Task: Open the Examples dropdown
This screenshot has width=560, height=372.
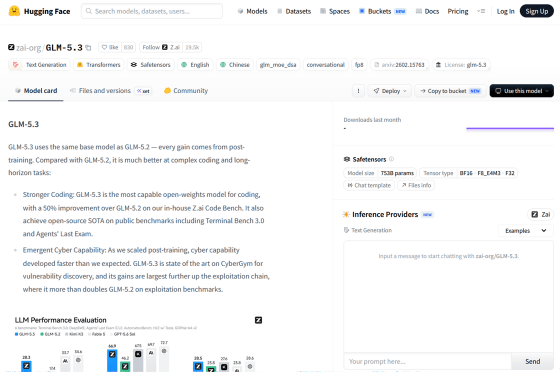Action: (x=525, y=231)
